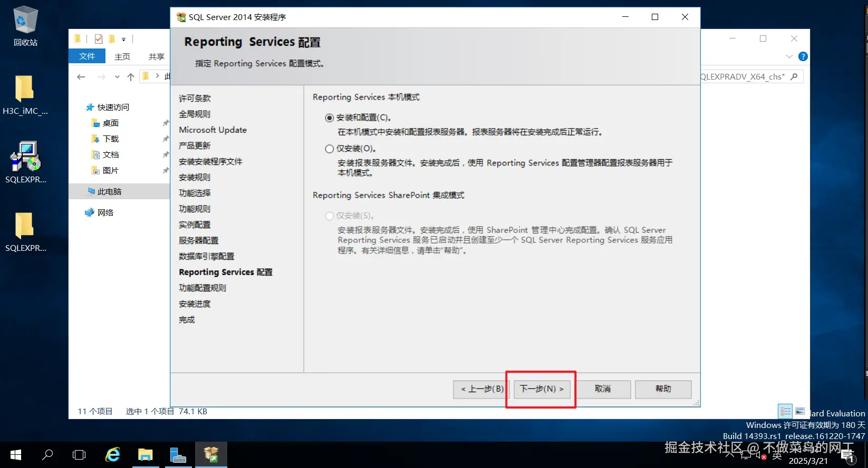Click 产品更新 step in setup sidebar

(x=195, y=145)
